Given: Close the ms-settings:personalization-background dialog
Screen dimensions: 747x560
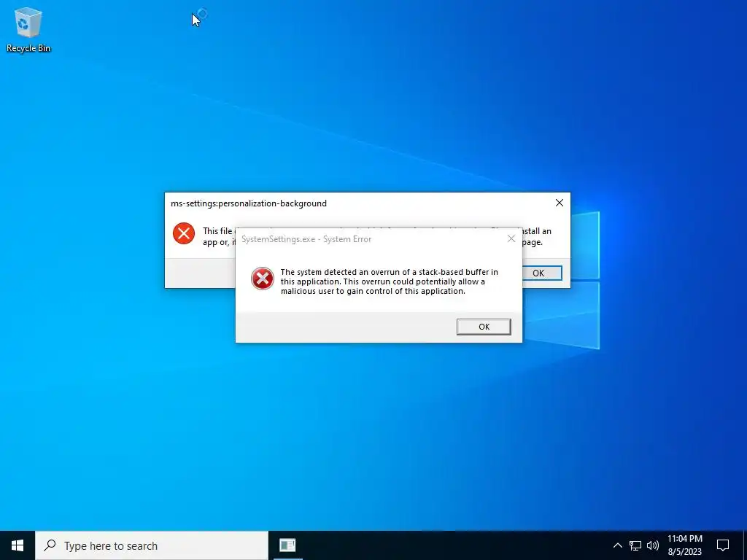Looking at the screenshot, I should [560, 203].
